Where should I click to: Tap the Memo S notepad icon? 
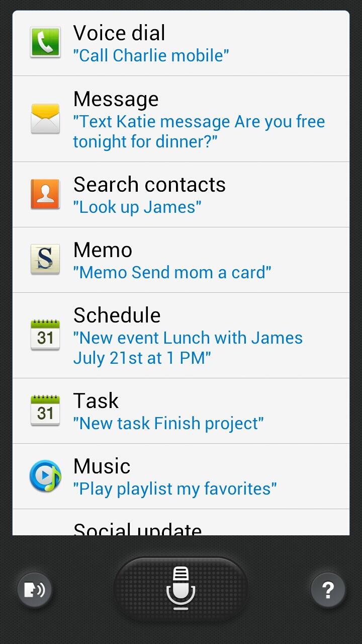[x=45, y=260]
